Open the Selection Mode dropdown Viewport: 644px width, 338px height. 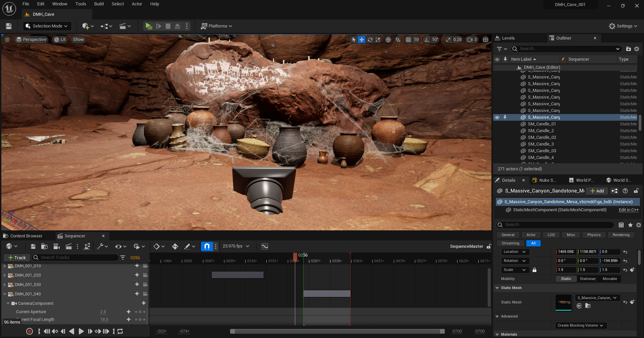(x=47, y=26)
